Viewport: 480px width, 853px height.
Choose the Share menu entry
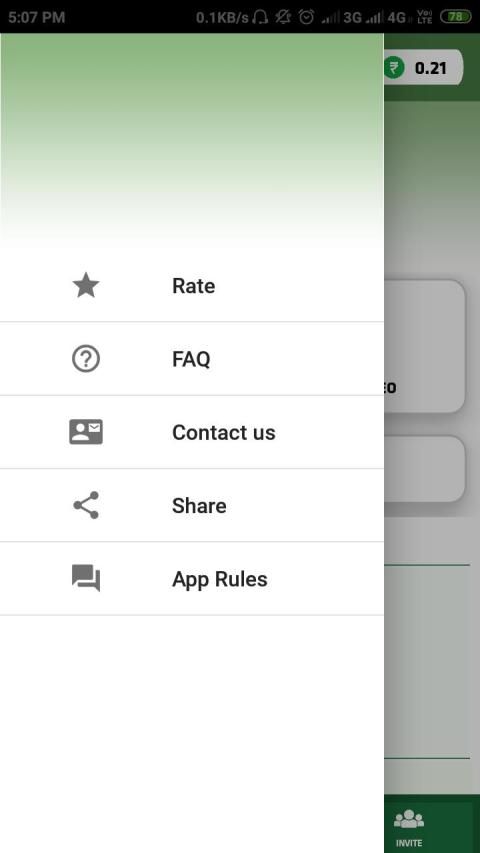click(x=192, y=505)
